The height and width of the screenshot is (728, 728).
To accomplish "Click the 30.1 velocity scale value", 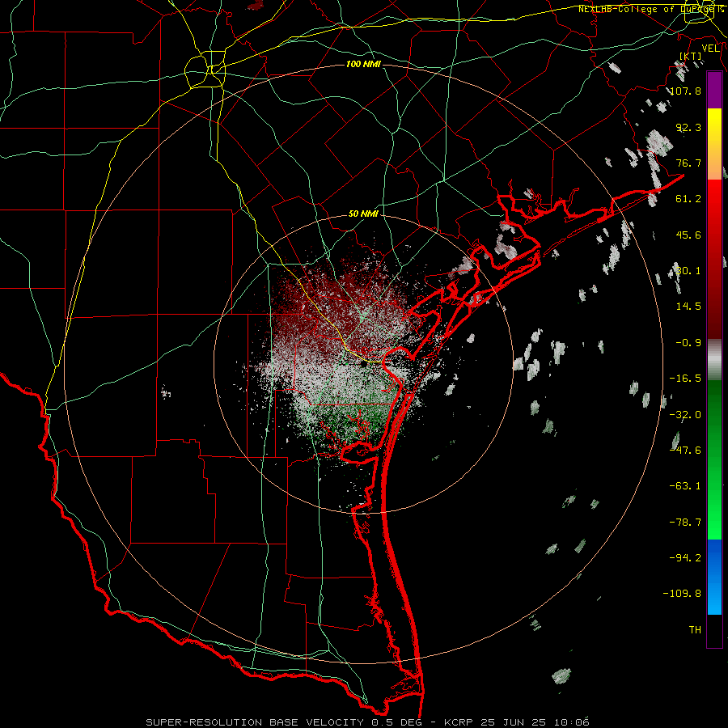I will pyautogui.click(x=688, y=271).
